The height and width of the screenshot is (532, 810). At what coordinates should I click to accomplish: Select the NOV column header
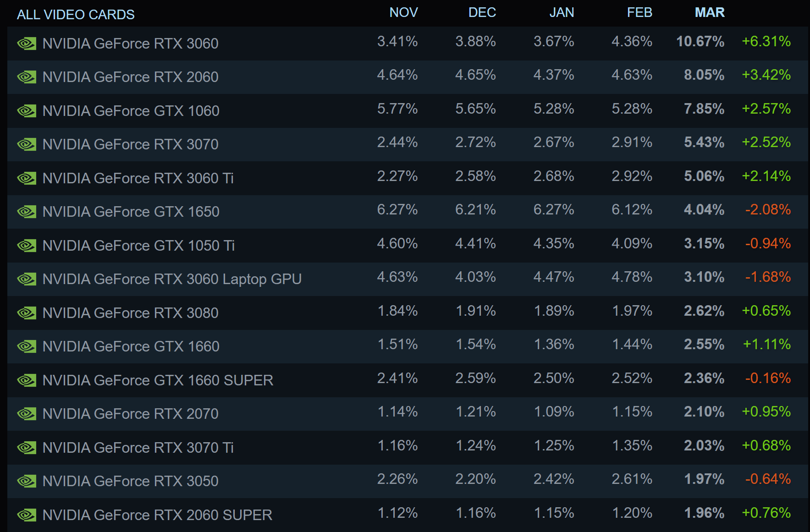(x=403, y=12)
